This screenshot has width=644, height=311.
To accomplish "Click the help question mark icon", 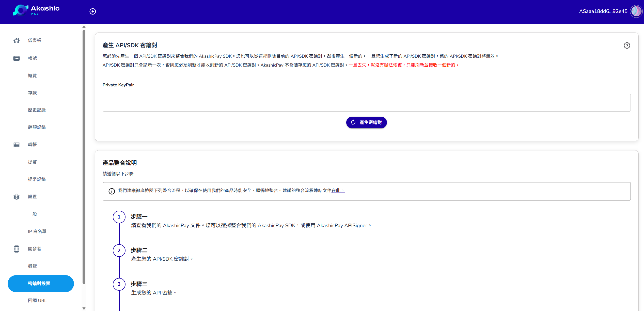I will (627, 45).
